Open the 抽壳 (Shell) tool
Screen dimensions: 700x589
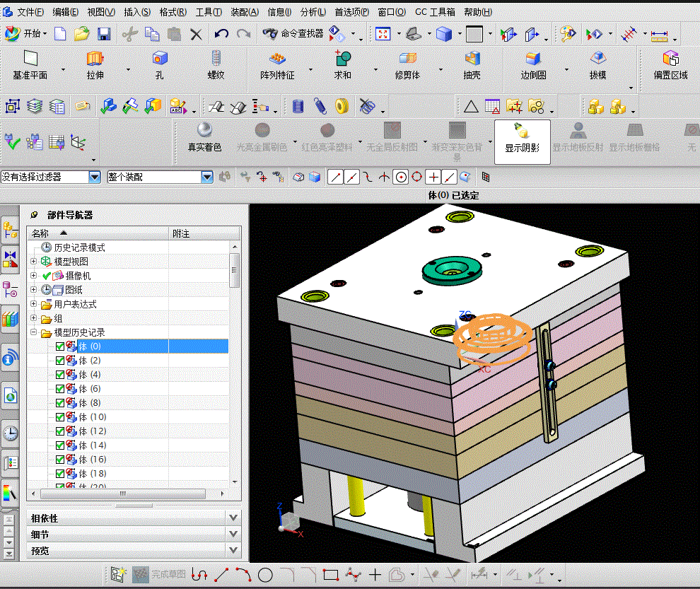coord(472,59)
